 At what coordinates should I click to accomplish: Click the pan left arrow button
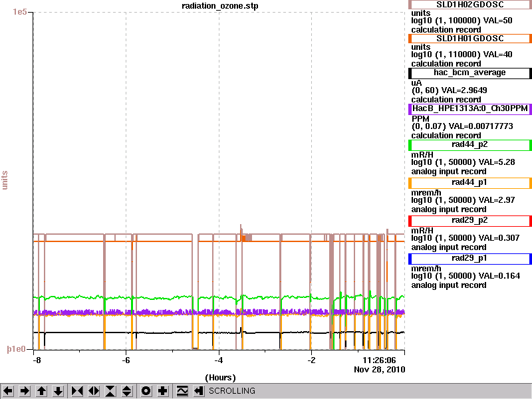pyautogui.click(x=8, y=391)
